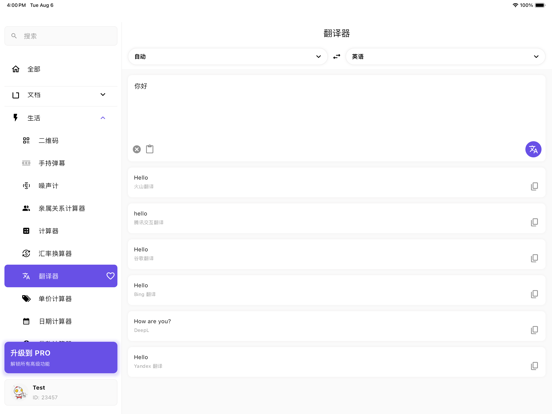The height and width of the screenshot is (414, 552).
Task: Open the home 全部 icon
Action: tap(15, 69)
